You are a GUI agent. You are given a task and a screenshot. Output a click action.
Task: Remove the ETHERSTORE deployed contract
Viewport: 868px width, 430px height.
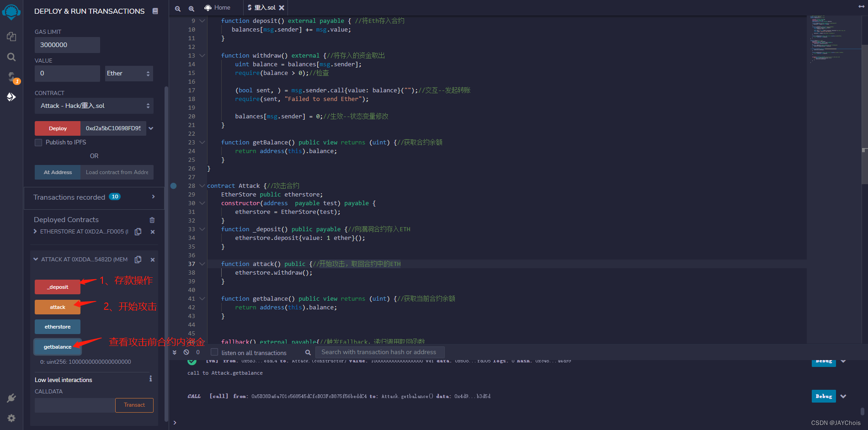153,232
